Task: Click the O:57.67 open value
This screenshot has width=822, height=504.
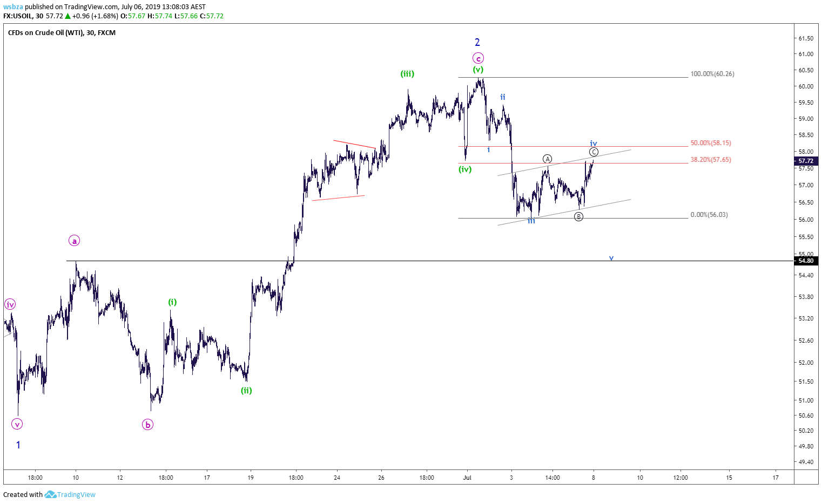Action: pos(133,16)
